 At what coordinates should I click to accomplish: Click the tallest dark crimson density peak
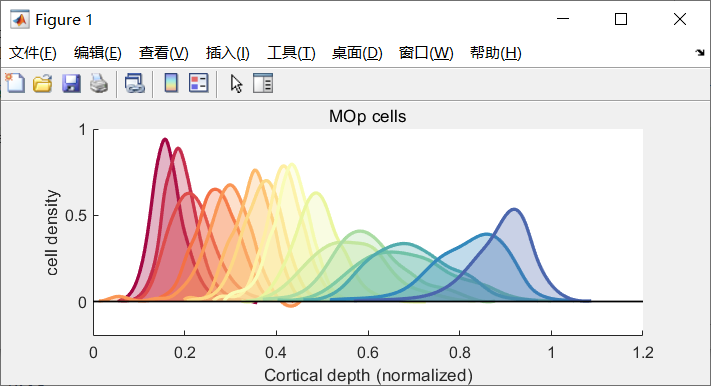pyautogui.click(x=165, y=140)
